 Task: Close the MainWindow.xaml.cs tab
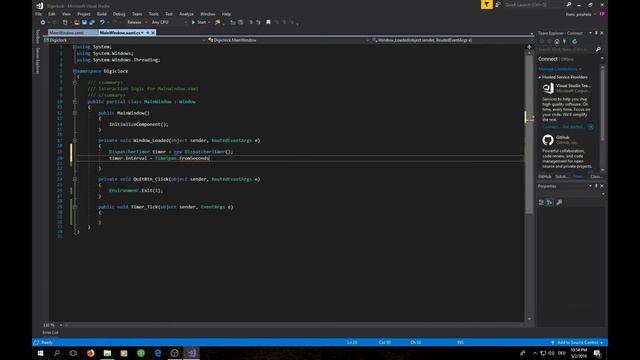153,33
